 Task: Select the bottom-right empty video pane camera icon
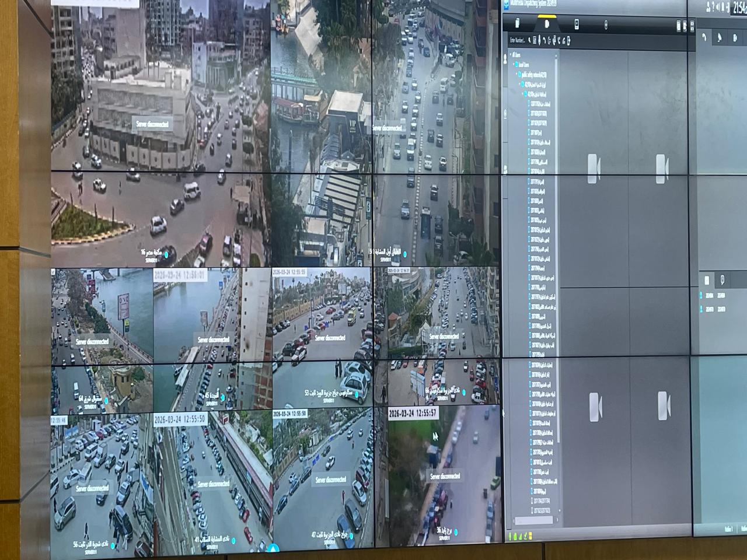pos(664,406)
